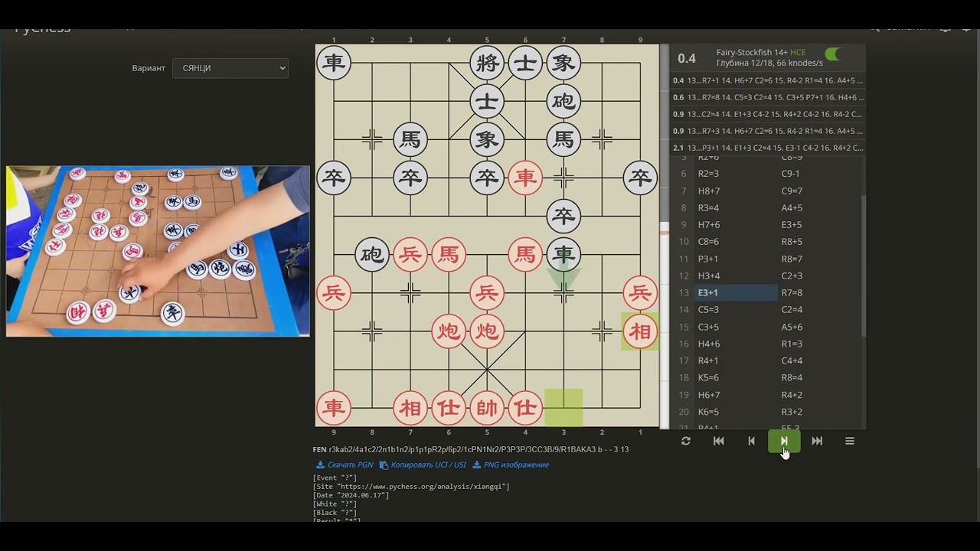Select engine line starting 13...R7=8
Viewport: 980px width, 551px height.
click(x=768, y=97)
